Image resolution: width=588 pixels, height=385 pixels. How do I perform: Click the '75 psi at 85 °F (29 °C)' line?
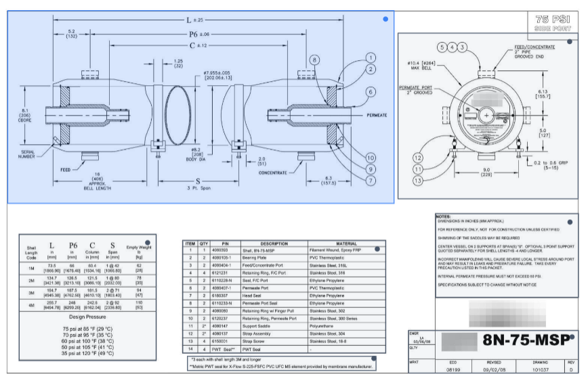click(87, 329)
